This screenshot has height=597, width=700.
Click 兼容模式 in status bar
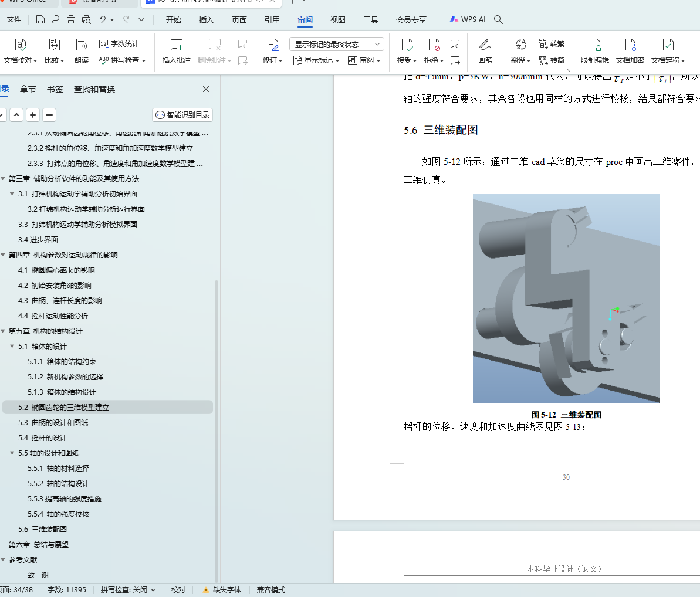[x=270, y=590]
